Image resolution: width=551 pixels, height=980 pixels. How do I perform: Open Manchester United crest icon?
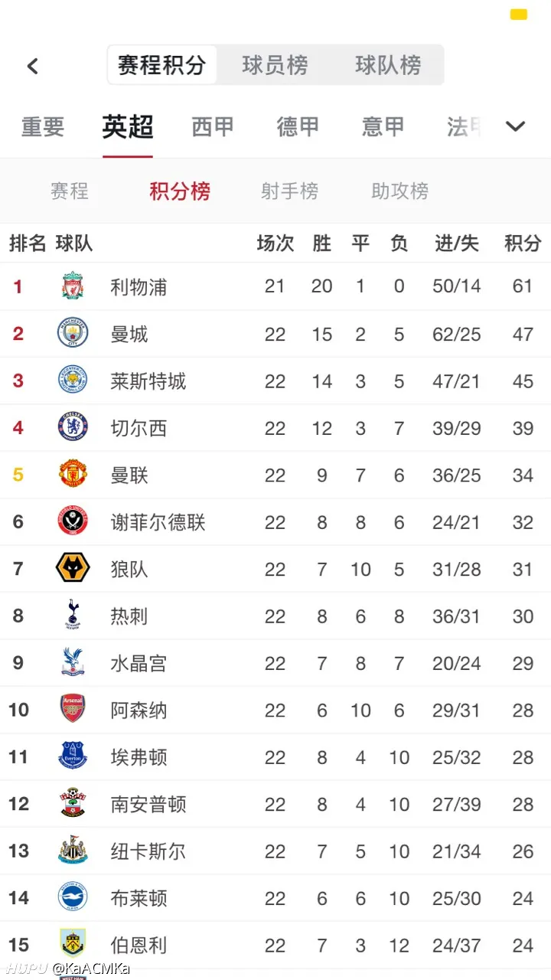73,475
